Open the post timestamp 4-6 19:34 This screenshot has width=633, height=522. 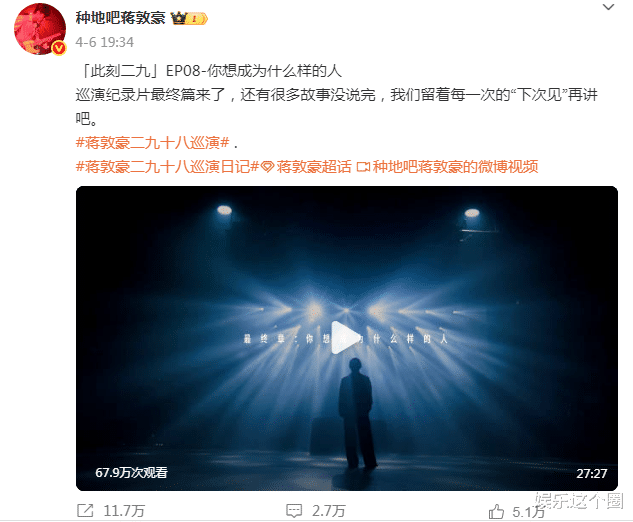pos(105,42)
